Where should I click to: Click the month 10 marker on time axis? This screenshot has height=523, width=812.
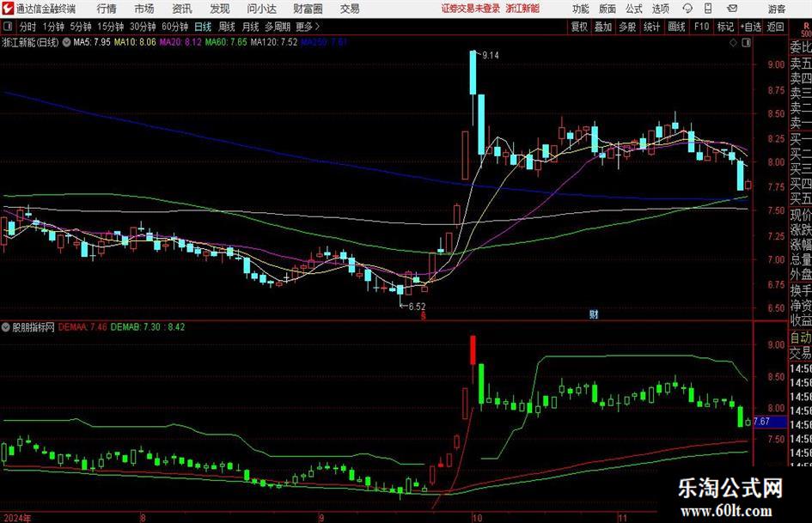(x=476, y=518)
